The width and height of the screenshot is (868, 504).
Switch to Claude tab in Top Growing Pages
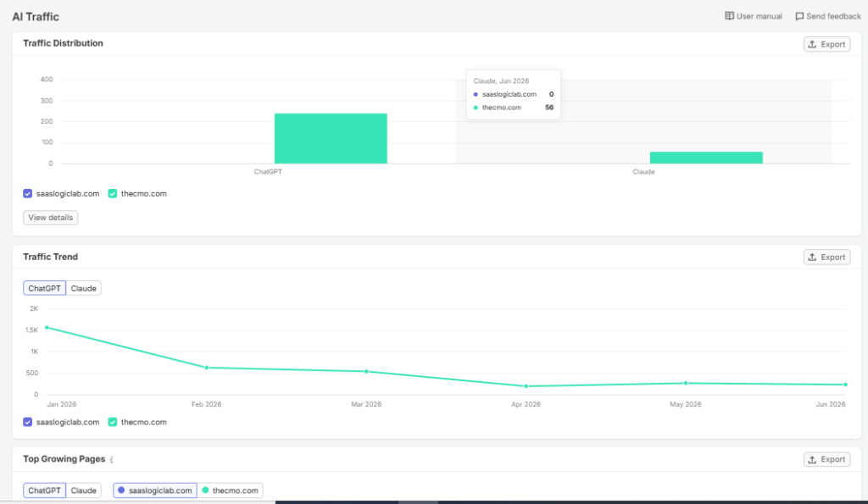[x=84, y=490]
